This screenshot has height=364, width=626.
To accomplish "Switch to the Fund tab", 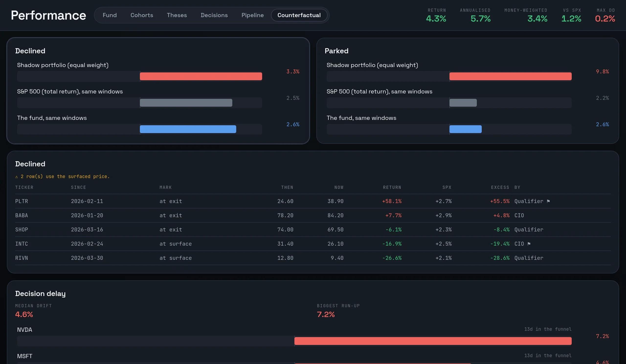I will coord(110,15).
